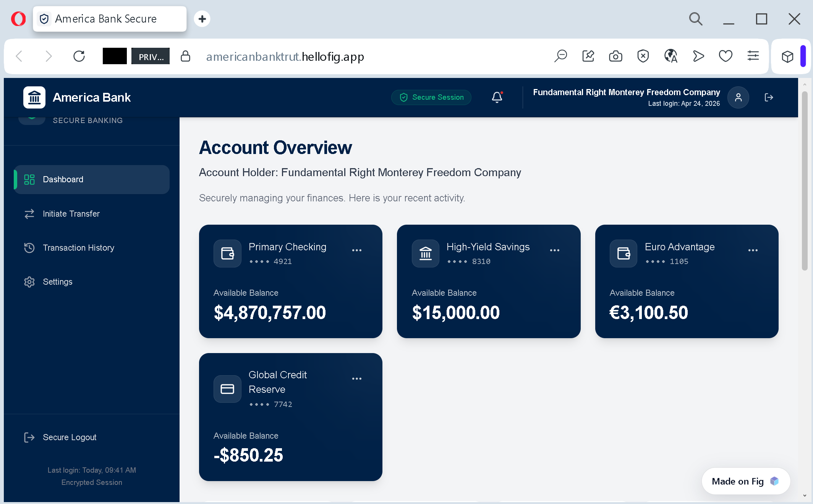
Task: Open High-Yield Savings options menu
Action: (x=554, y=250)
